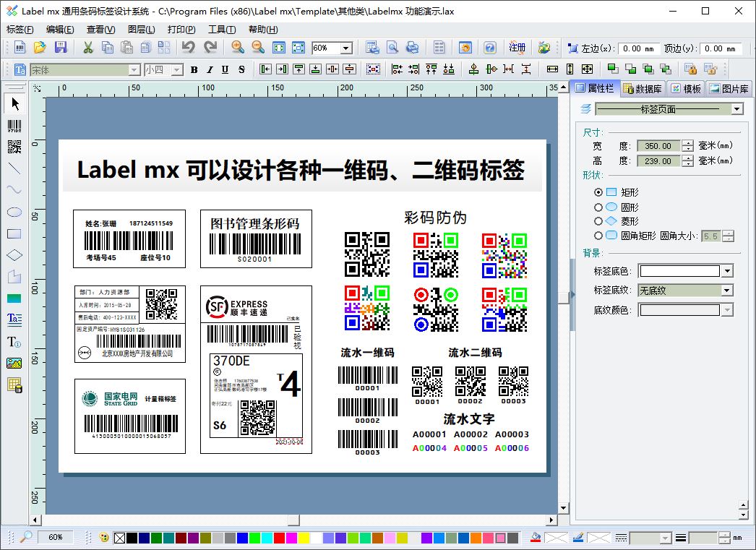Click the 注册 register button

click(x=517, y=47)
